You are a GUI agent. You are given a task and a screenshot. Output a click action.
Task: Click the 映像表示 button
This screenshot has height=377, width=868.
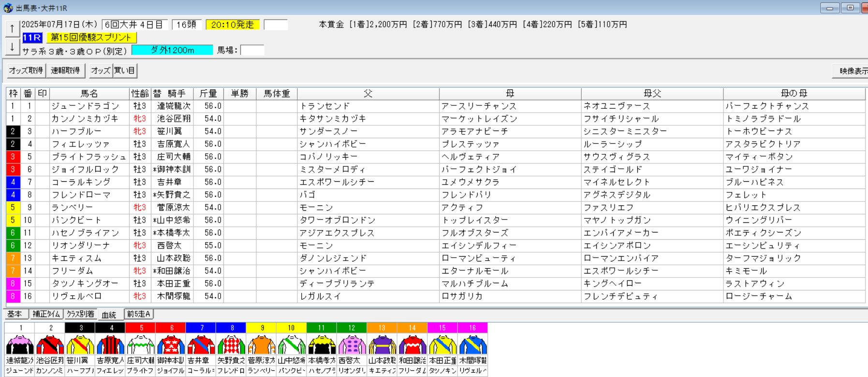(851, 71)
